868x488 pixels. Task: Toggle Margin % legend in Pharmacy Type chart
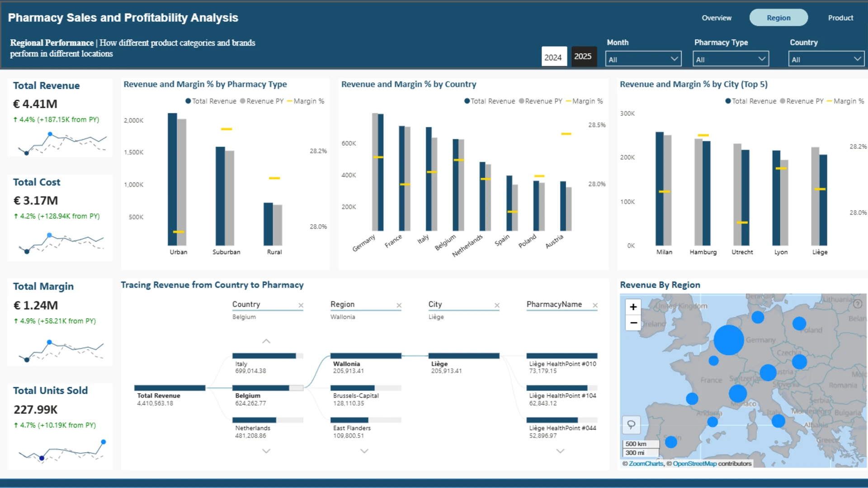coord(306,101)
